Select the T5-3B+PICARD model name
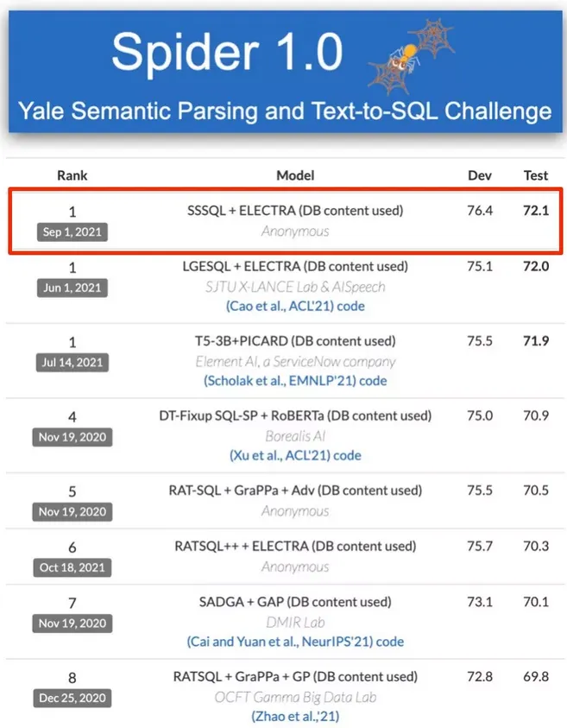The width and height of the screenshot is (567, 728). pos(295,341)
